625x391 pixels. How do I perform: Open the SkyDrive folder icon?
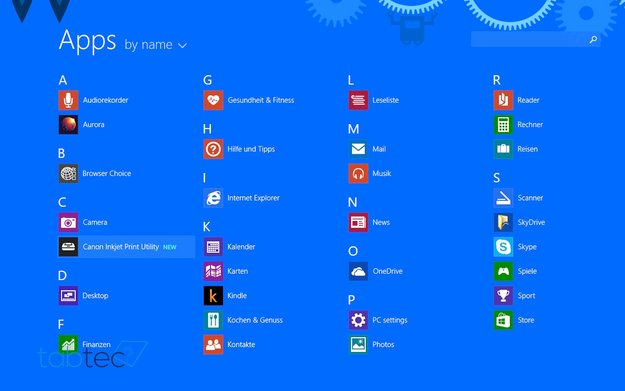503,222
